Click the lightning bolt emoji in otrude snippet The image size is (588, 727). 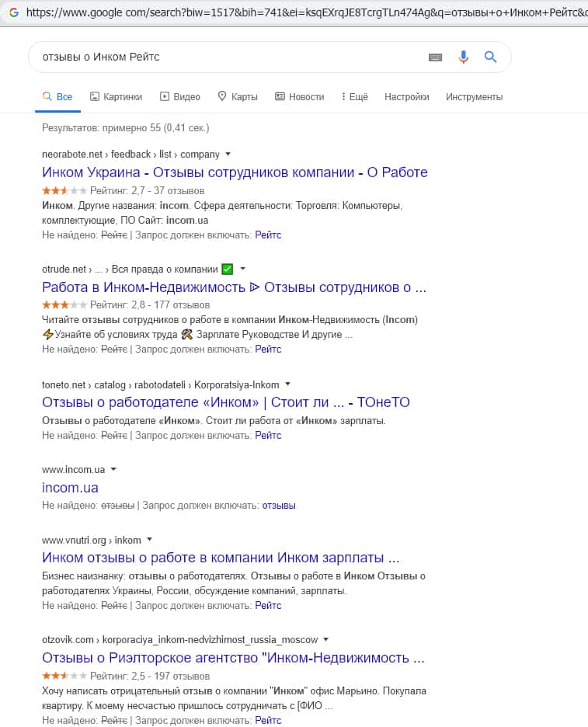(47, 334)
